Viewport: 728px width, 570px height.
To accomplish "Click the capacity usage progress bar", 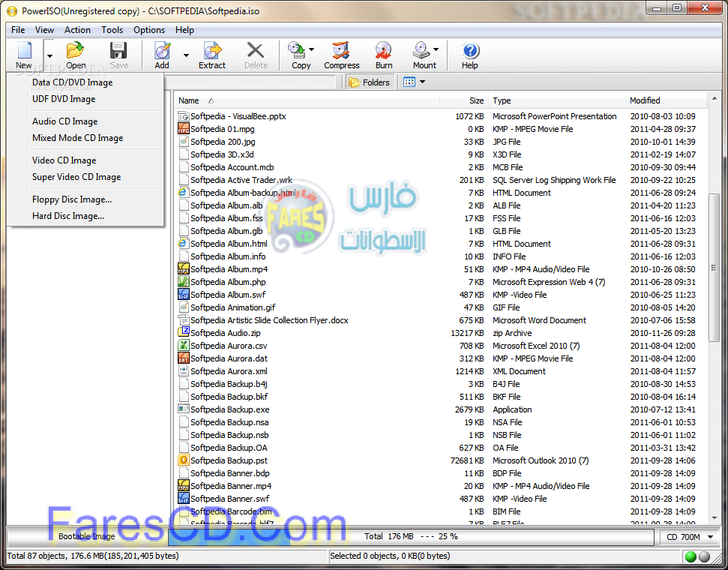I will (411, 536).
